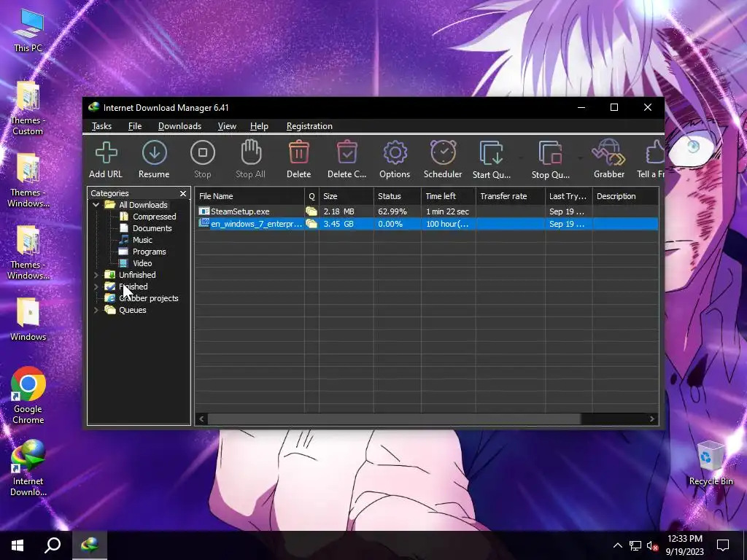
Task: Click the Stop Queue icon
Action: (550, 153)
